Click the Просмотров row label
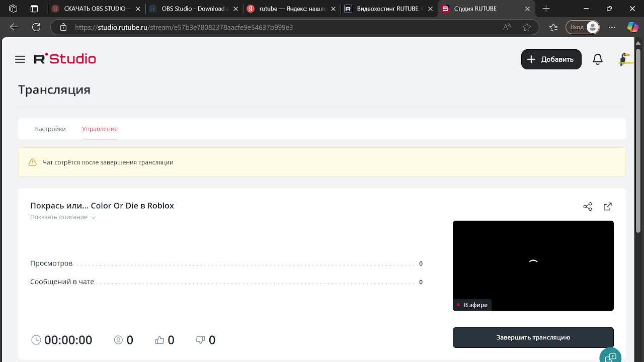 click(x=51, y=263)
